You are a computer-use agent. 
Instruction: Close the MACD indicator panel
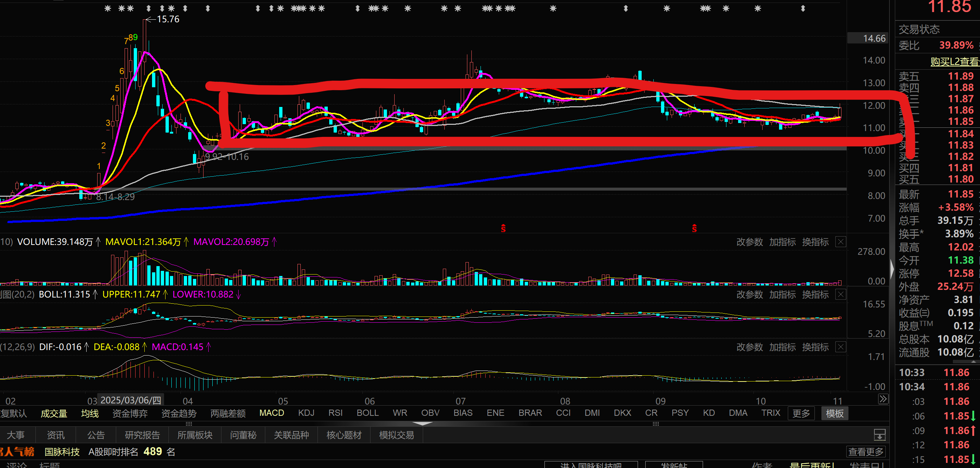pos(841,347)
